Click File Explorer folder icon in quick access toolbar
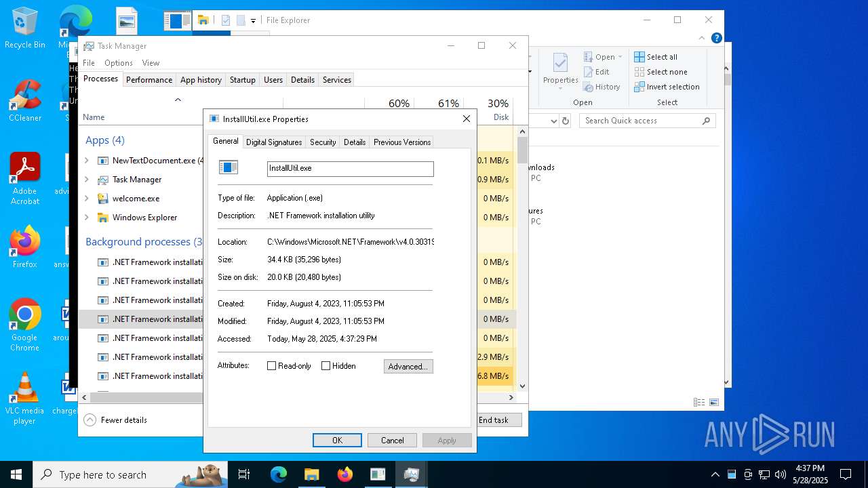The width and height of the screenshot is (868, 488). click(x=203, y=20)
